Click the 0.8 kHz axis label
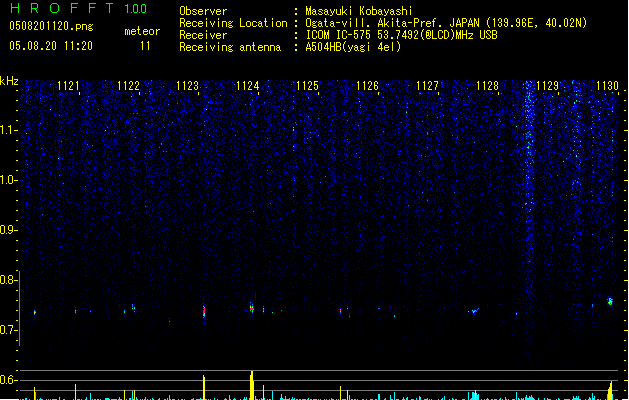629x400 pixels. click(8, 280)
